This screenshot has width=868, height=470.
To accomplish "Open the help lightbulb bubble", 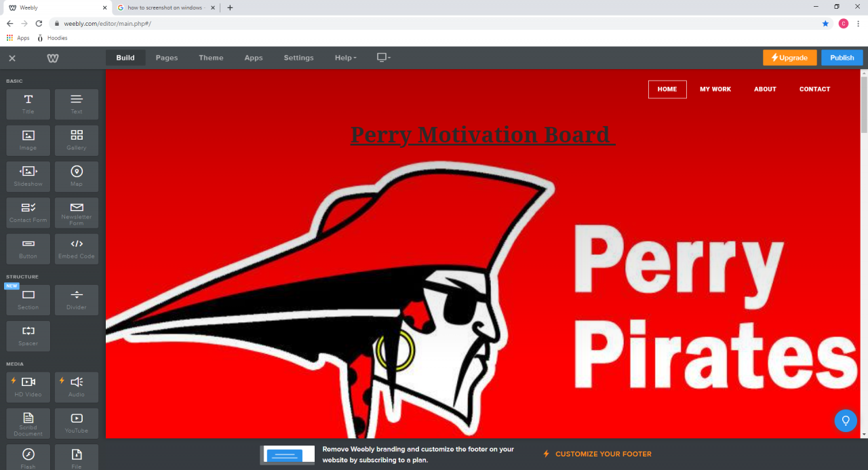I will click(x=846, y=420).
